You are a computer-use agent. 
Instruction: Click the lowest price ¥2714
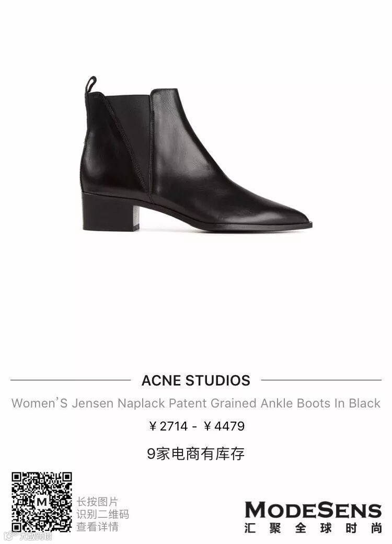(168, 426)
